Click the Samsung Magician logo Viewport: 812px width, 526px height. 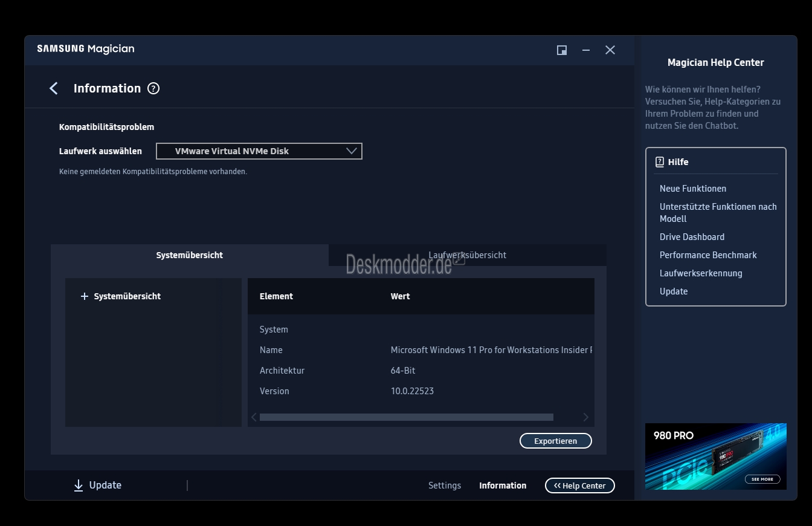[86, 49]
